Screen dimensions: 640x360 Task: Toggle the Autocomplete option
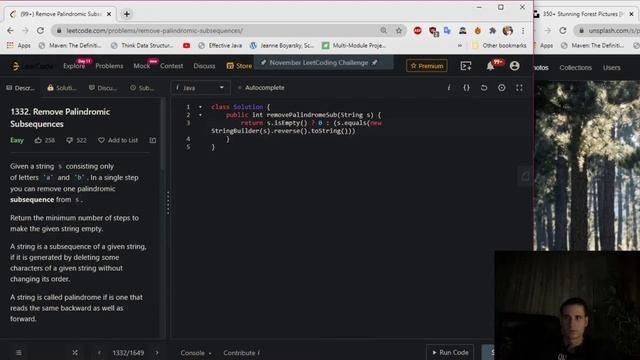point(260,88)
